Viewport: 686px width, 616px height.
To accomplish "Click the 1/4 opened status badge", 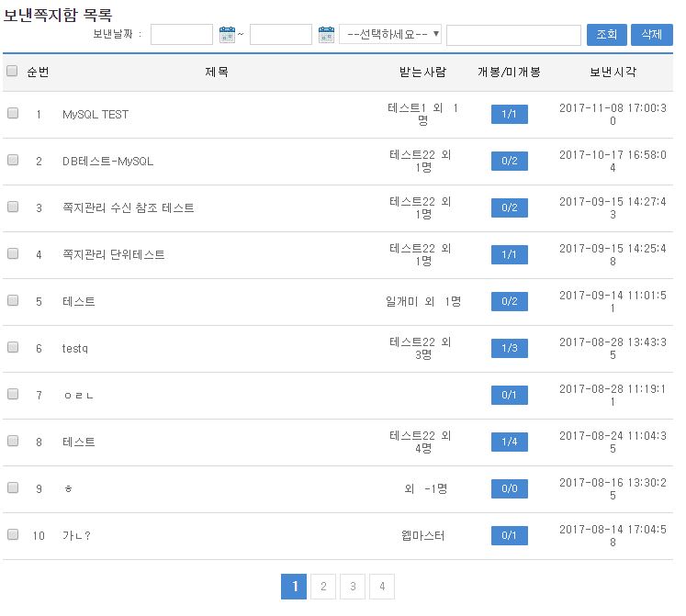I will [509, 442].
